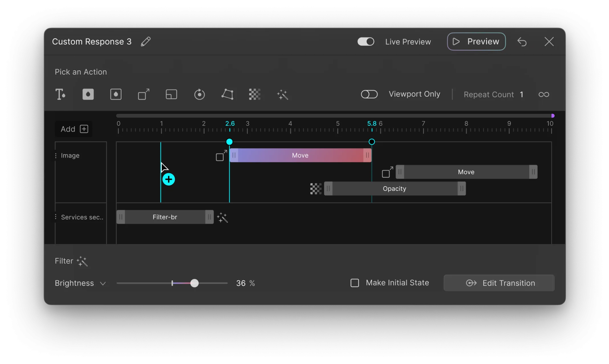Click the Filter magic sparkle icon

pos(82,261)
